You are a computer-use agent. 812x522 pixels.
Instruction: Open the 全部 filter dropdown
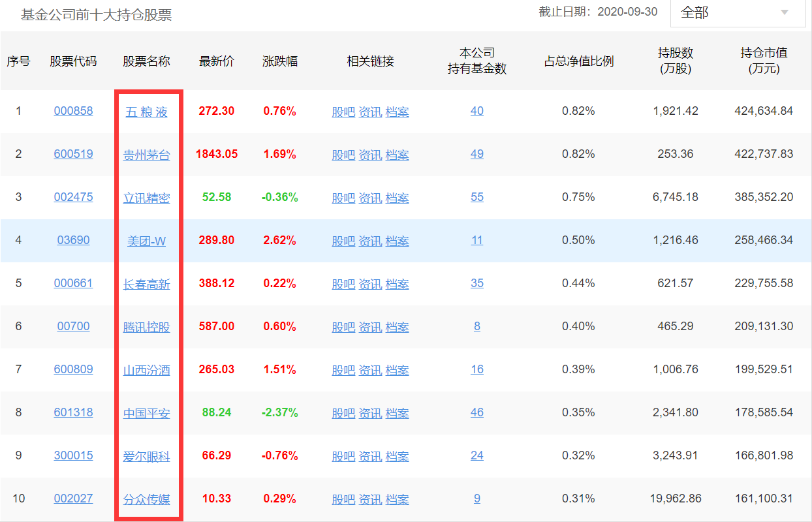(x=738, y=13)
